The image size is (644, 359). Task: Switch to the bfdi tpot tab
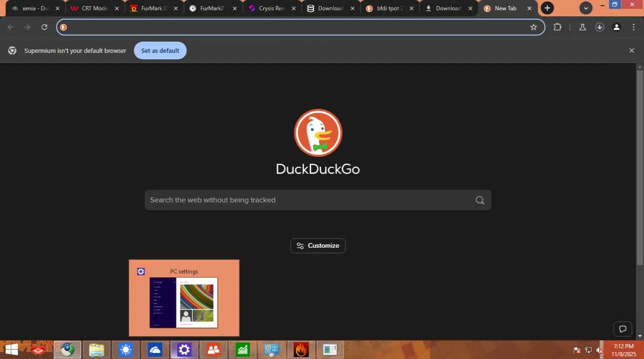[x=389, y=8]
